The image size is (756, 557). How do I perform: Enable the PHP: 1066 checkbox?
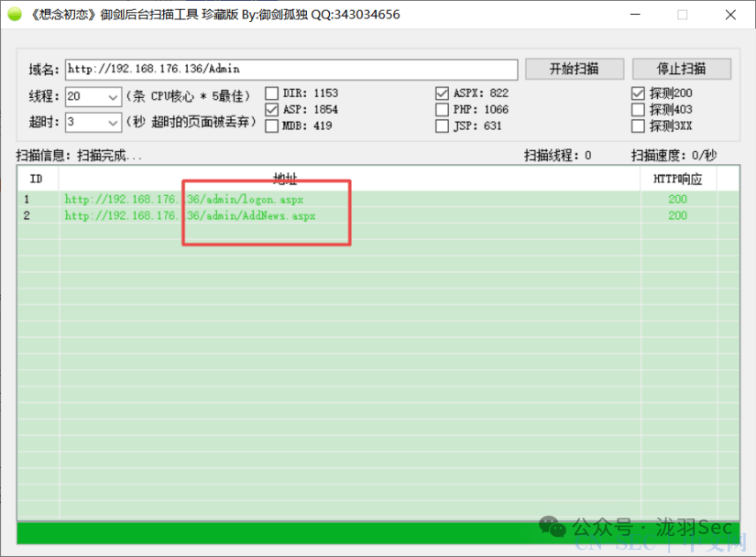[442, 109]
